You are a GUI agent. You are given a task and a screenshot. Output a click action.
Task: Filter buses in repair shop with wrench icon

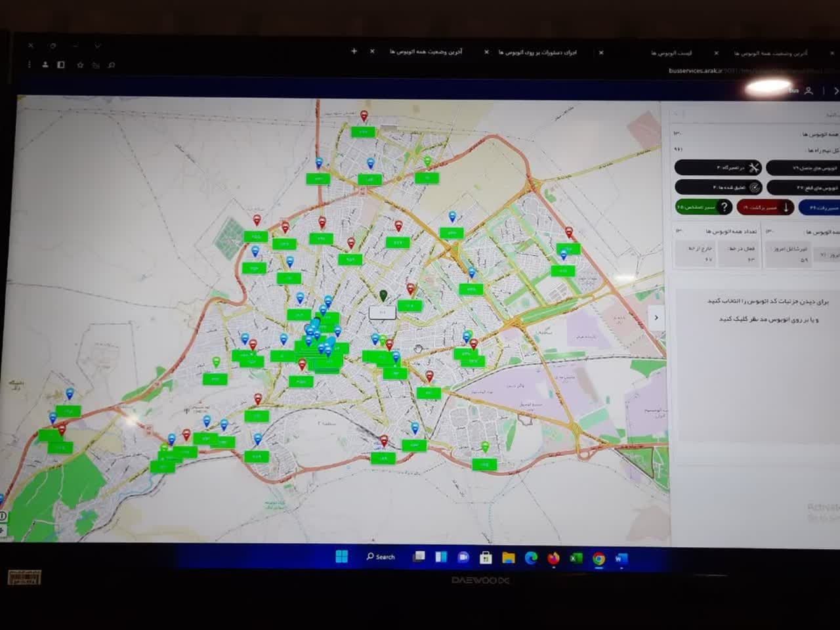pos(718,168)
